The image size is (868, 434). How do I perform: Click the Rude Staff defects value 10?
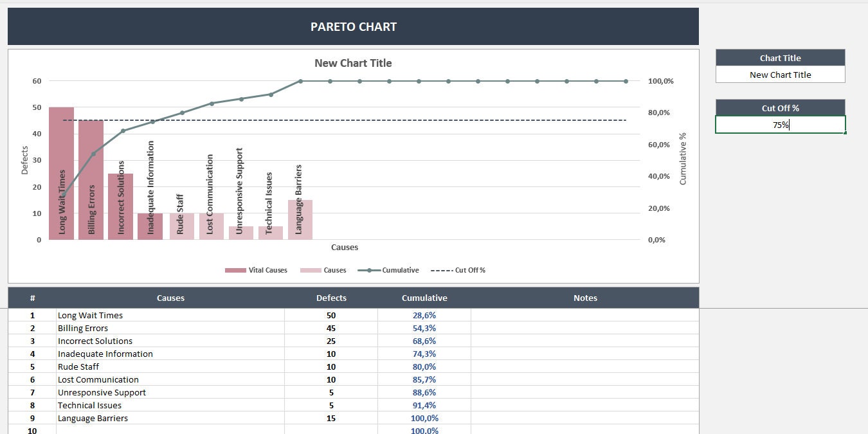click(x=331, y=366)
